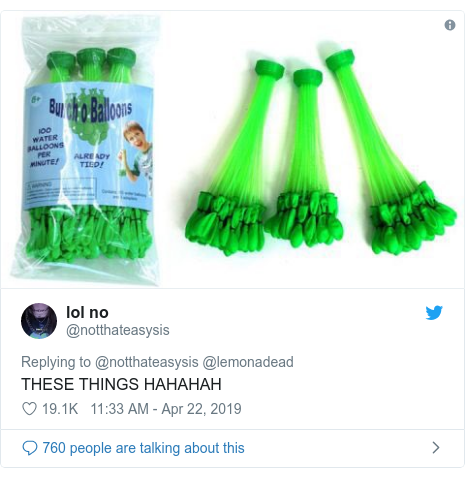Visit @lemonadead mentioned in the reply line
This screenshot has height=477, width=465.
[248, 362]
